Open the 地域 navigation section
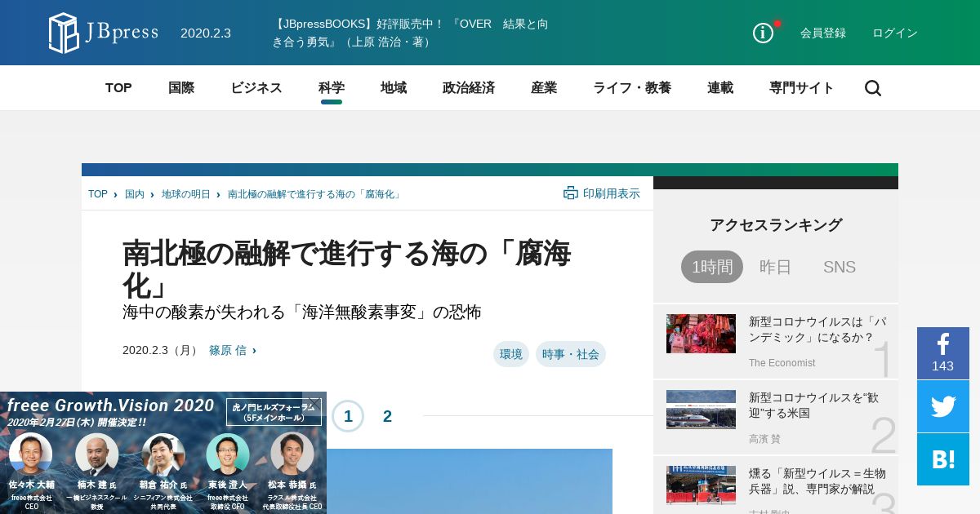Viewport: 980px width, 514px height. tap(394, 88)
